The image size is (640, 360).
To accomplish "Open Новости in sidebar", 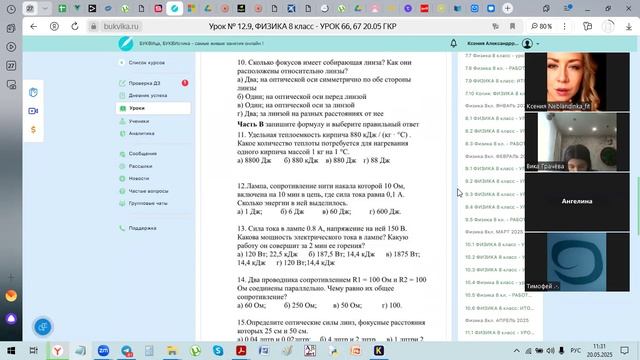I will (139, 179).
